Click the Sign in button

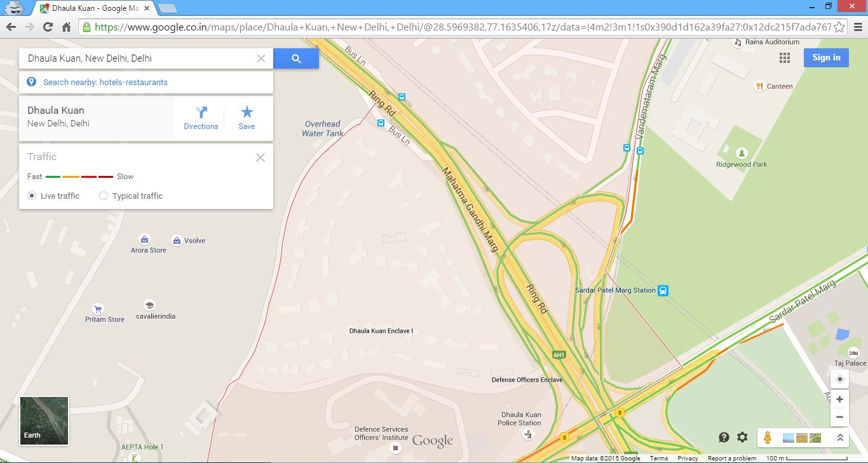(826, 57)
